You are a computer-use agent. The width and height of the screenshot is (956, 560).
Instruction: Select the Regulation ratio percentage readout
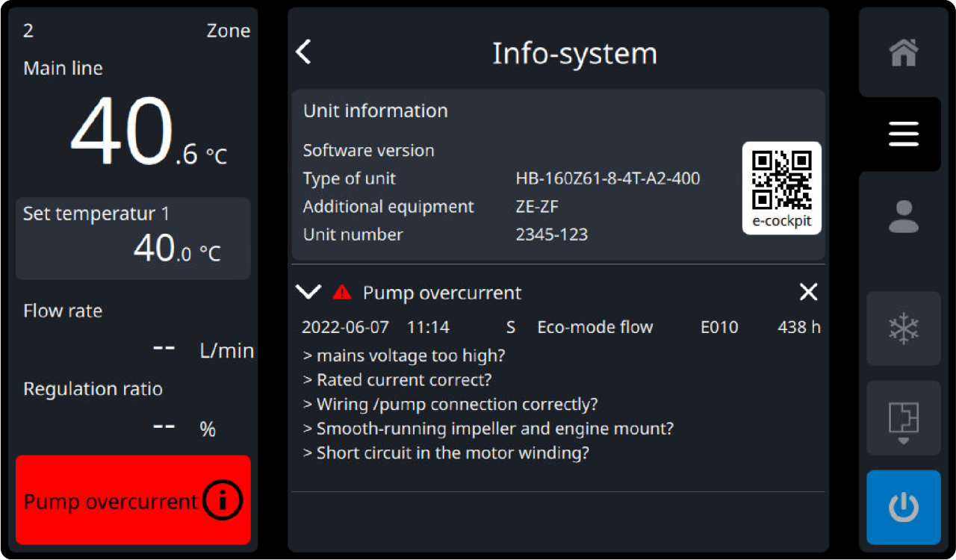(x=163, y=428)
